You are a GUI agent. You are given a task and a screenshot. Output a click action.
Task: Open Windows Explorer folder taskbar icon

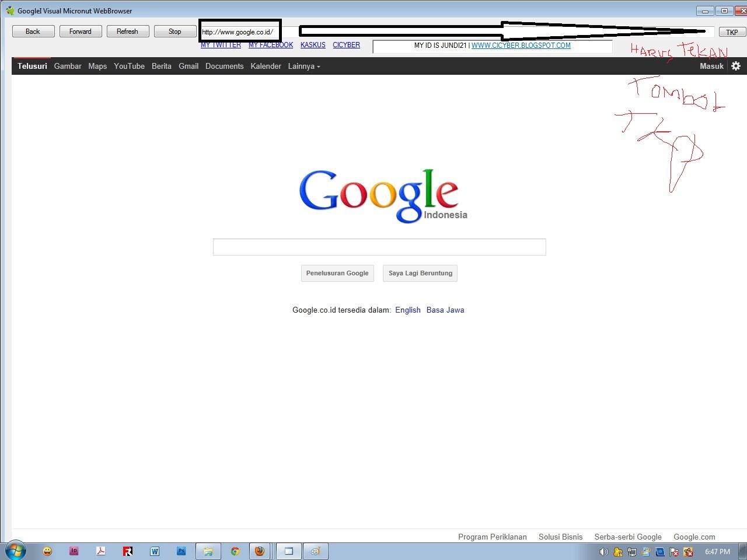pyautogui.click(x=208, y=551)
